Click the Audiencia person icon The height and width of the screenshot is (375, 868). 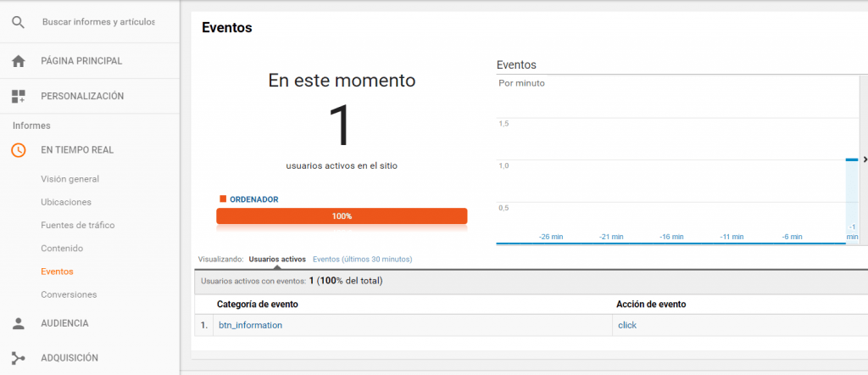(x=19, y=323)
